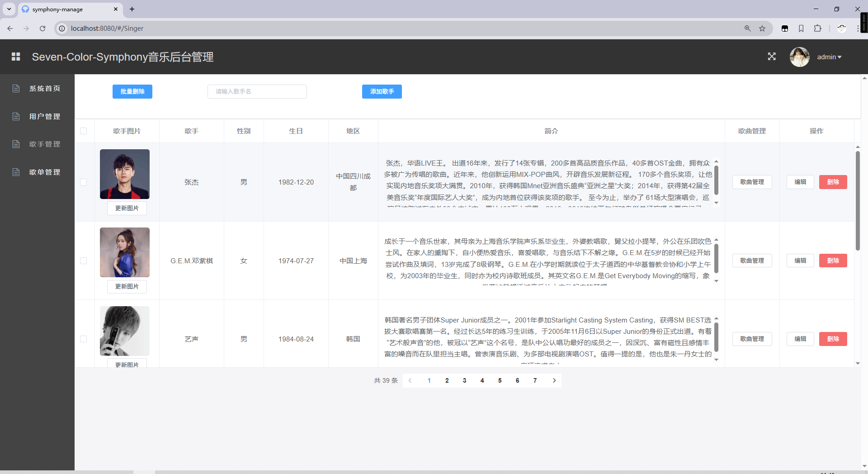Image resolution: width=868 pixels, height=474 pixels.
Task: Click the grid menu icon beside the title
Action: [x=16, y=57]
